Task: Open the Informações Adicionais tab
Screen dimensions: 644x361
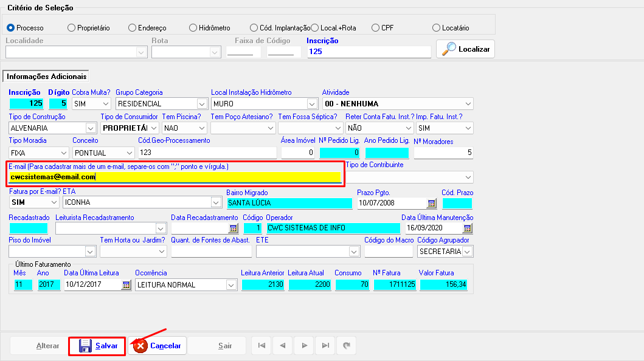Action: 47,77
